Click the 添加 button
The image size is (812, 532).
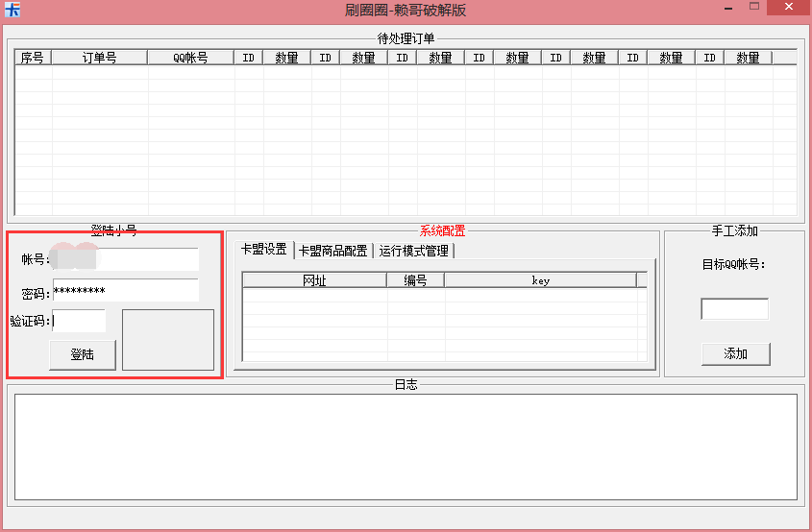click(735, 353)
